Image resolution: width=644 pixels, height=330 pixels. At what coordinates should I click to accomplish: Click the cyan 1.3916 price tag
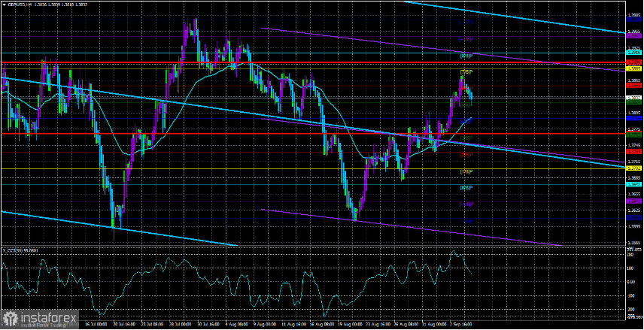pyautogui.click(x=633, y=53)
